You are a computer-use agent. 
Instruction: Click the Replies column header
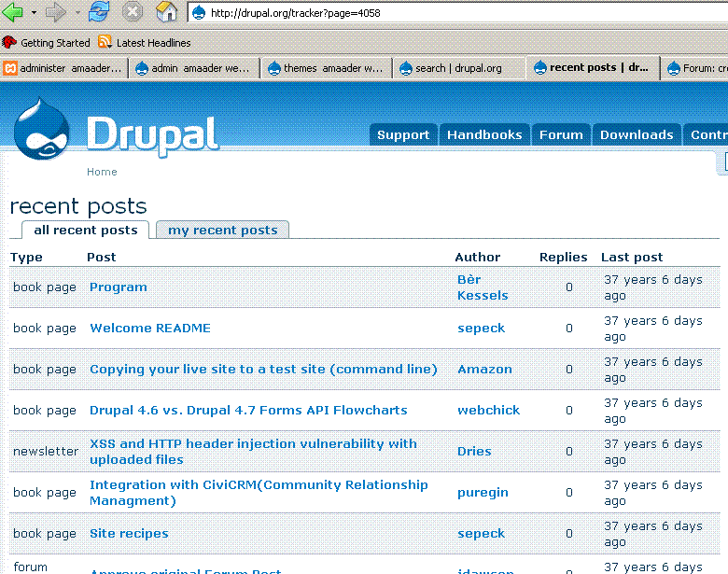563,258
